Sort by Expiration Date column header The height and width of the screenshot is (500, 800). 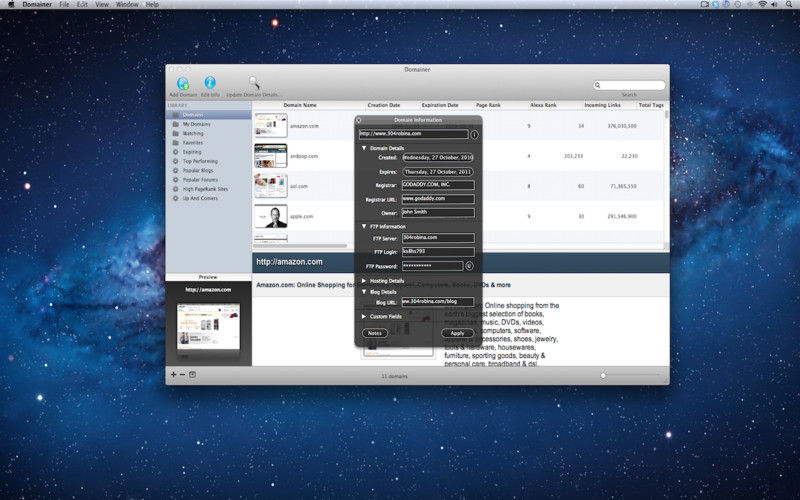(x=440, y=105)
